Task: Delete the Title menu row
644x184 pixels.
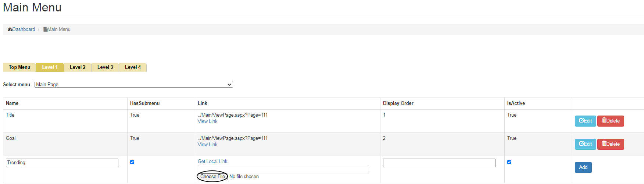Action: click(x=611, y=121)
